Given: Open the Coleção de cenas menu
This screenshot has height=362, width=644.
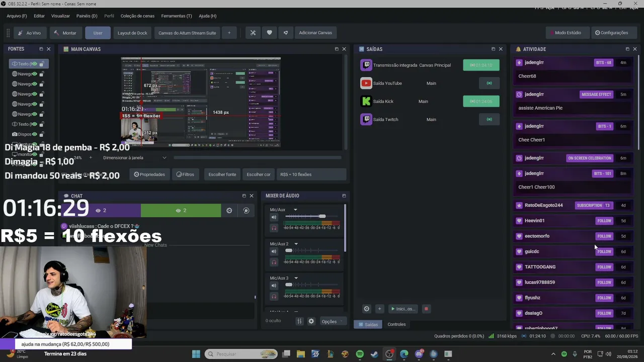Looking at the screenshot, I should pyautogui.click(x=137, y=16).
